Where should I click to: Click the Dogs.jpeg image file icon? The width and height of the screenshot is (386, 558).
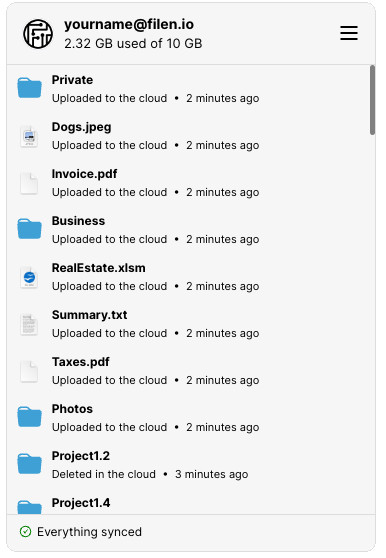[29, 136]
